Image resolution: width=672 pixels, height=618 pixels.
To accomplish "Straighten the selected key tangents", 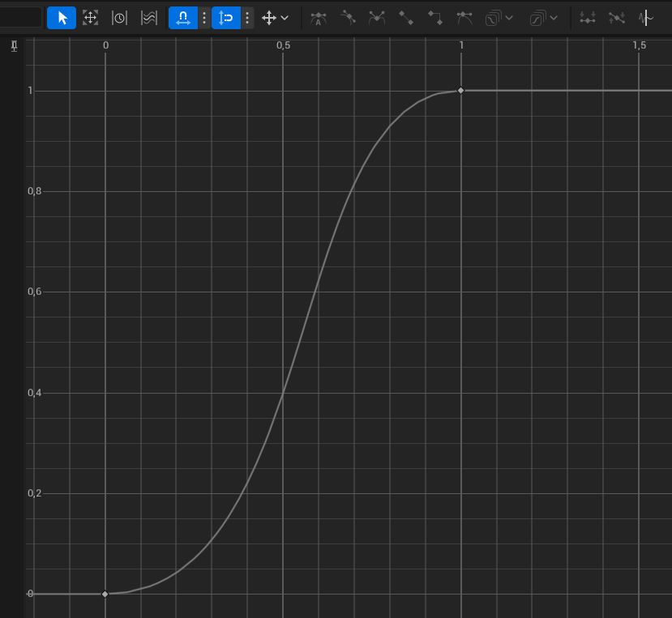I will 616,18.
